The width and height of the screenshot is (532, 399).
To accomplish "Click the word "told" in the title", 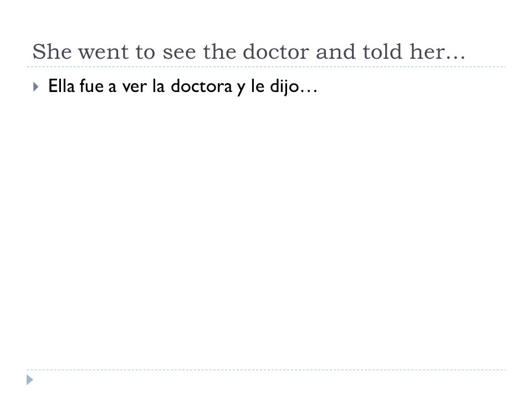I will [382, 52].
